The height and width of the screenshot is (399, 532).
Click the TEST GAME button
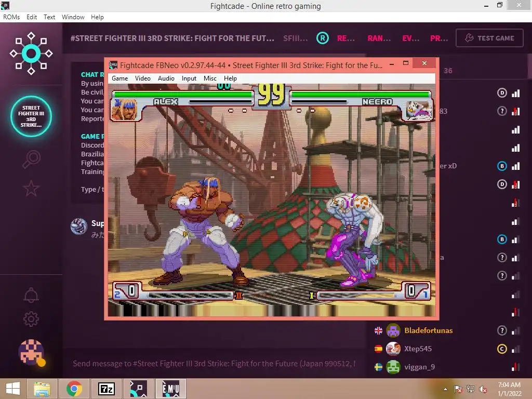coord(489,38)
